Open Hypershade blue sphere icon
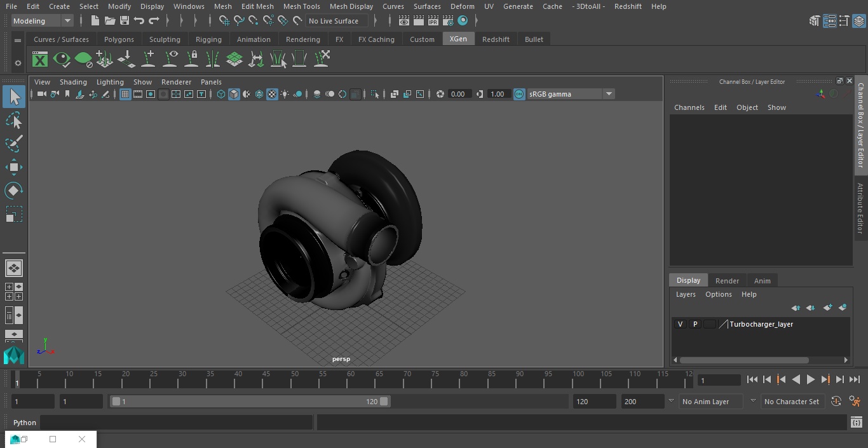This screenshot has width=868, height=448. (463, 21)
